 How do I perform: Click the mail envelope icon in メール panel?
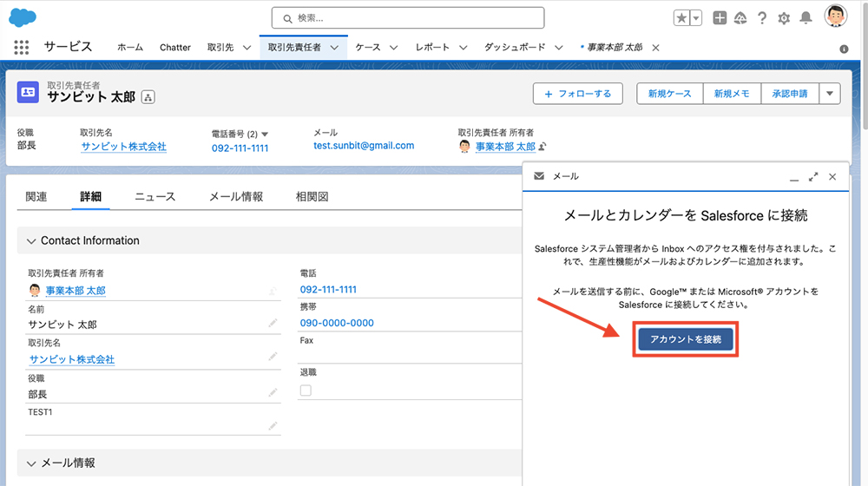(539, 176)
